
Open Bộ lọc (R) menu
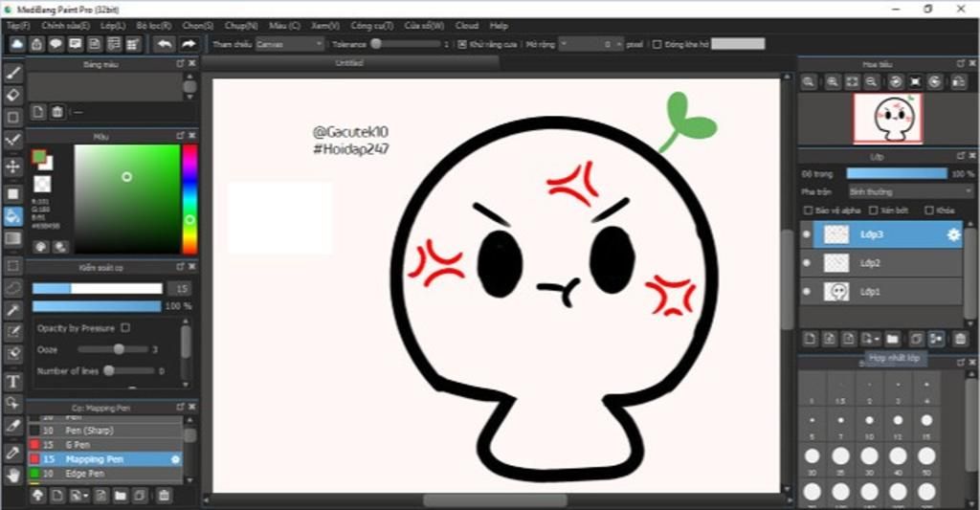pyautogui.click(x=154, y=26)
